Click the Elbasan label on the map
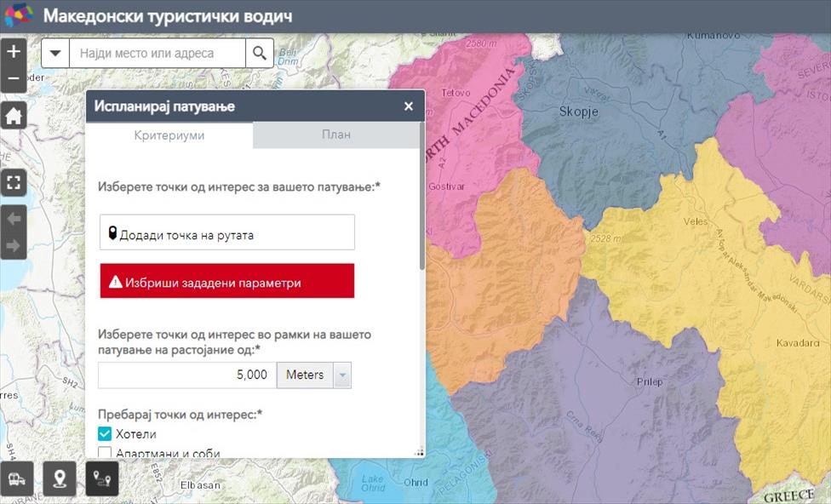831x504 pixels. coord(200,485)
